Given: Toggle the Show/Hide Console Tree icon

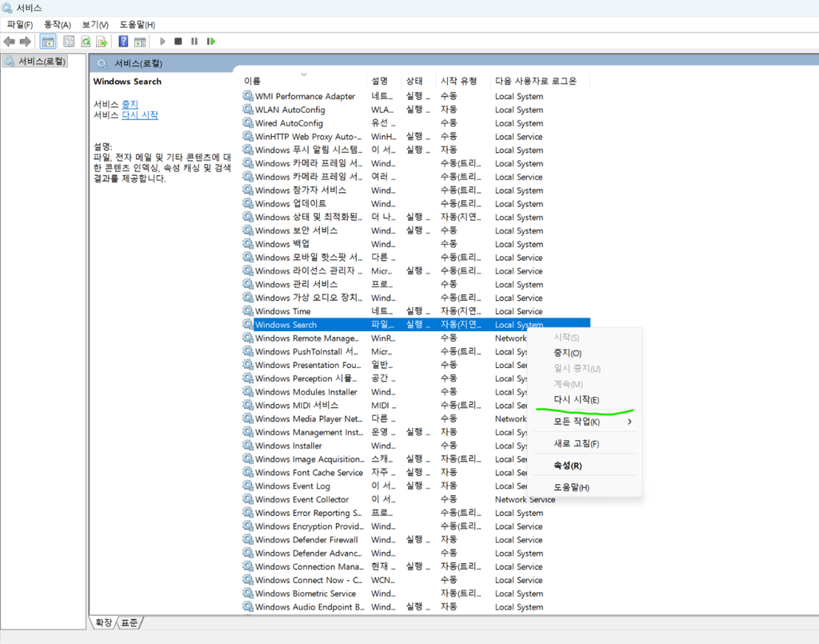Looking at the screenshot, I should (48, 42).
